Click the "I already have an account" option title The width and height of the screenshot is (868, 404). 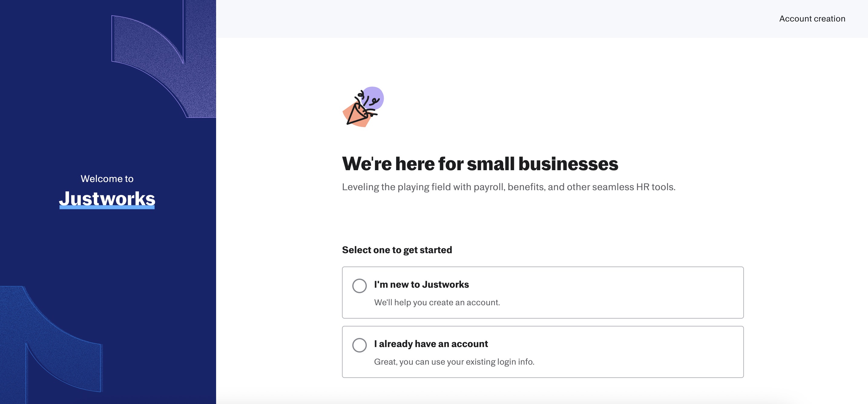[x=431, y=344]
